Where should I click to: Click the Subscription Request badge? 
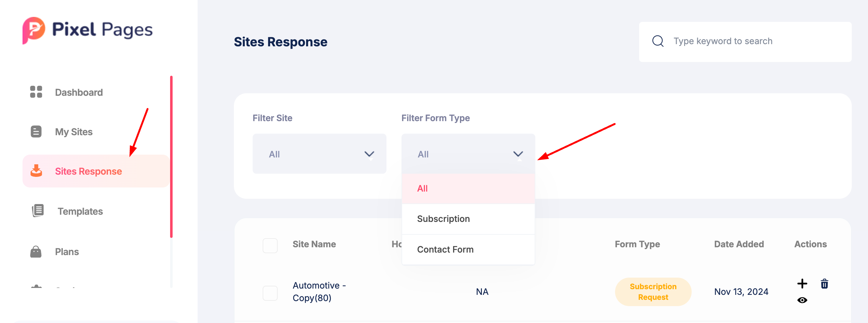click(653, 292)
